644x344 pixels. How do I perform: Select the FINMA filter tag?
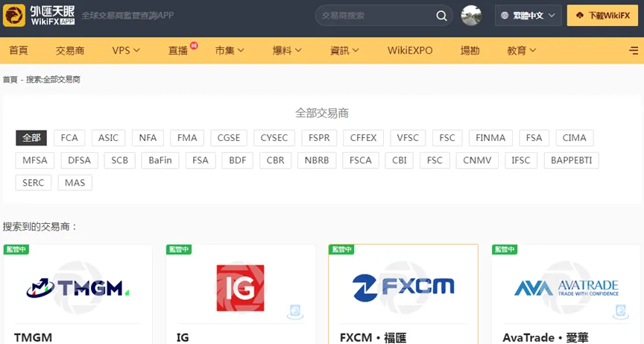pos(490,138)
